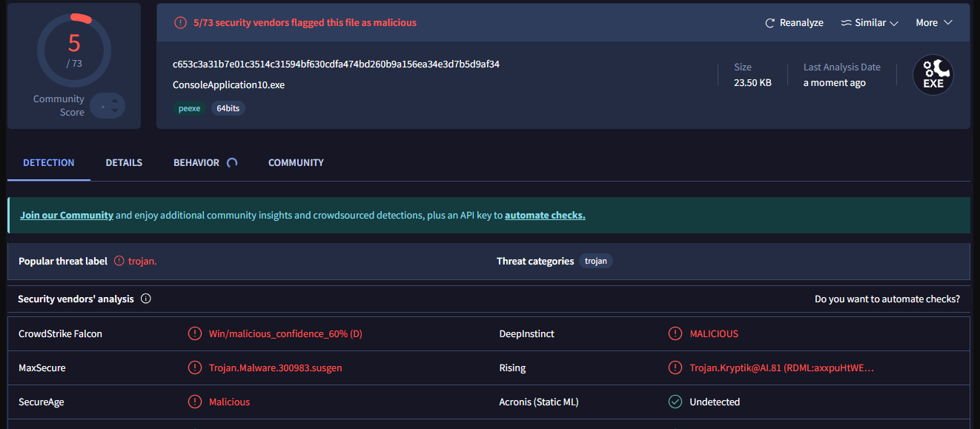Click the warning icon in the flagged-malicious banner
Image resolution: width=980 pixels, height=429 pixels.
pos(180,23)
